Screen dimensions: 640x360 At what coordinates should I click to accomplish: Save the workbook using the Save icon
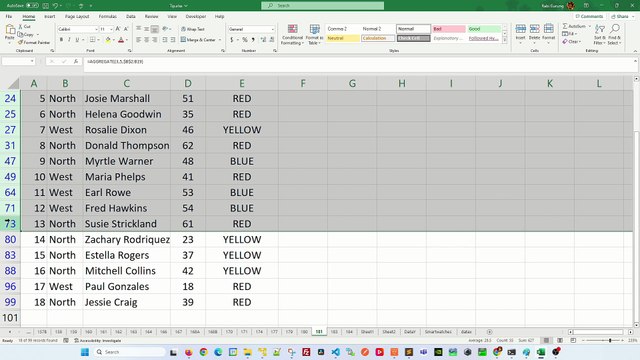(x=45, y=6)
